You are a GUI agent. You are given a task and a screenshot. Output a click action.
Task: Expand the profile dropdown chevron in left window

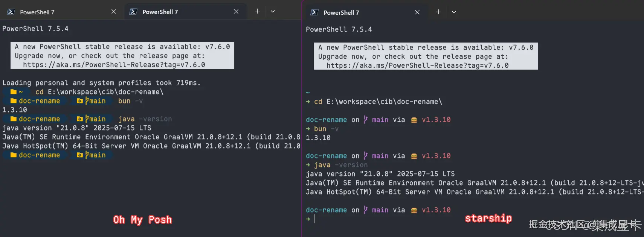point(273,11)
